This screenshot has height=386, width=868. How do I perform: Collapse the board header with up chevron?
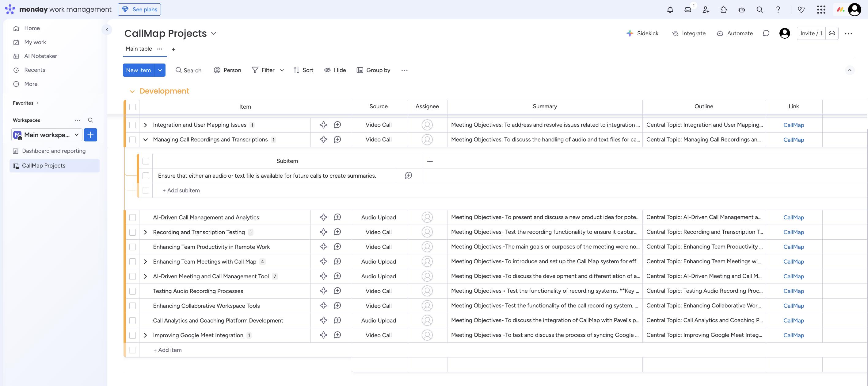point(850,70)
